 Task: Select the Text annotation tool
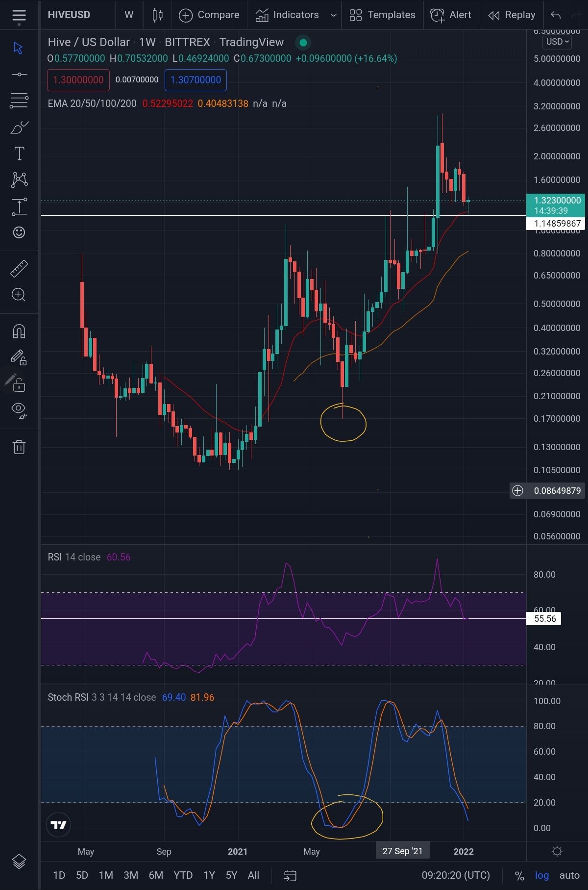point(19,153)
